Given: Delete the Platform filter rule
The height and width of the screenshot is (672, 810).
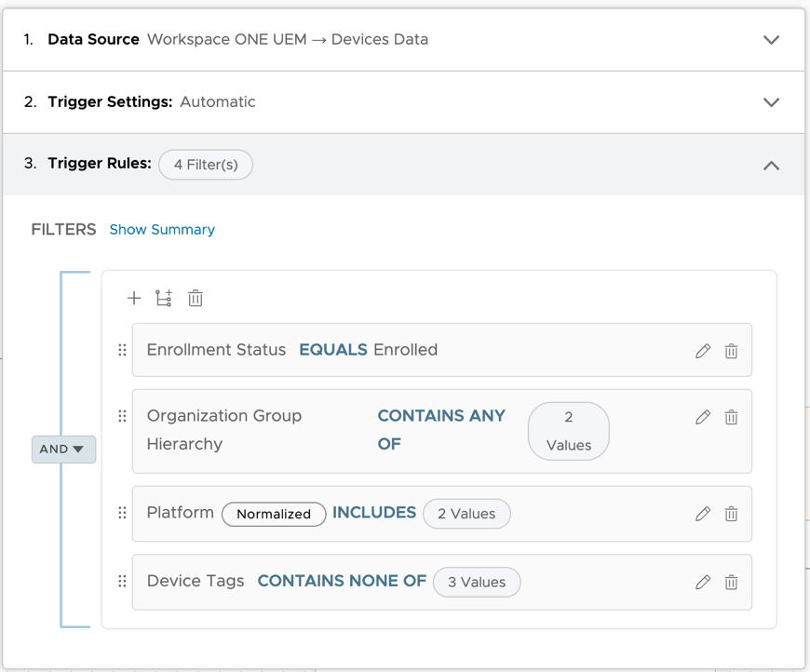Looking at the screenshot, I should tap(732, 514).
